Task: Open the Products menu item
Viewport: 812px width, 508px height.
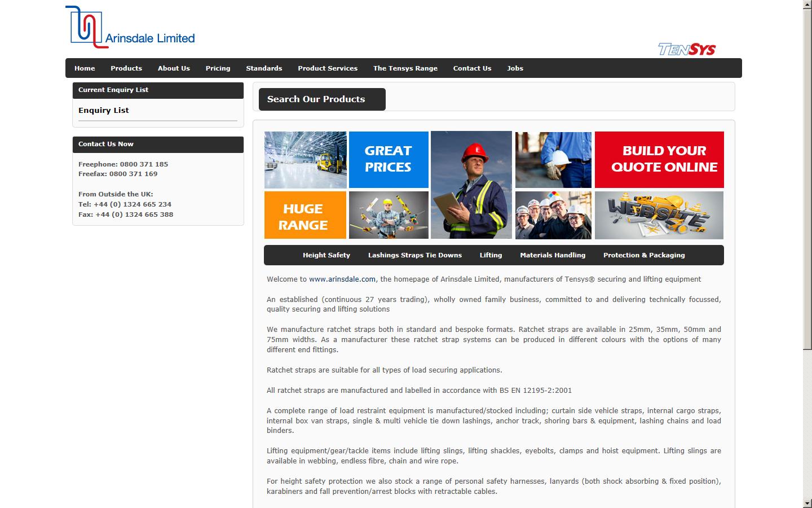Action: 126,68
